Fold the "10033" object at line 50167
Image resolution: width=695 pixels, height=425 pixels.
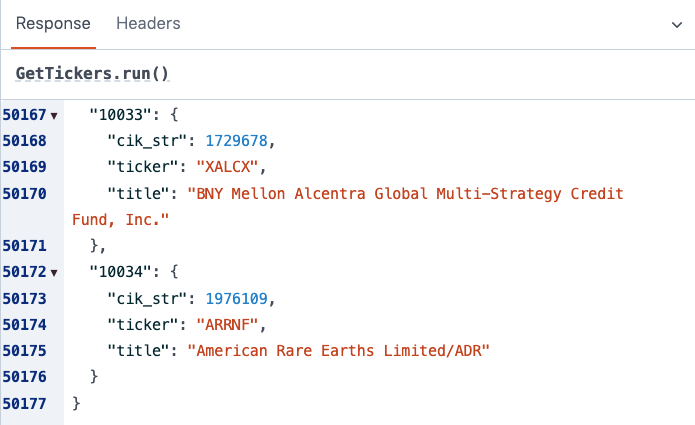tap(54, 115)
